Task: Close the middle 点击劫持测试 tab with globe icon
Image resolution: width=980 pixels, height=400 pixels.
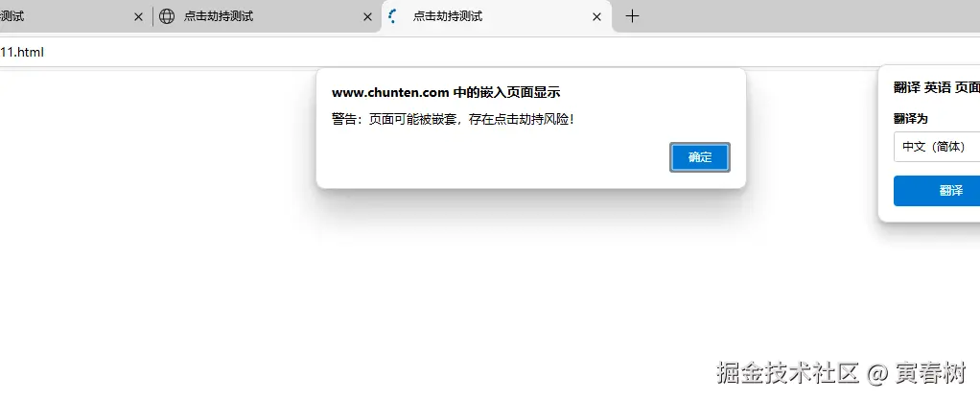Action: [x=367, y=17]
